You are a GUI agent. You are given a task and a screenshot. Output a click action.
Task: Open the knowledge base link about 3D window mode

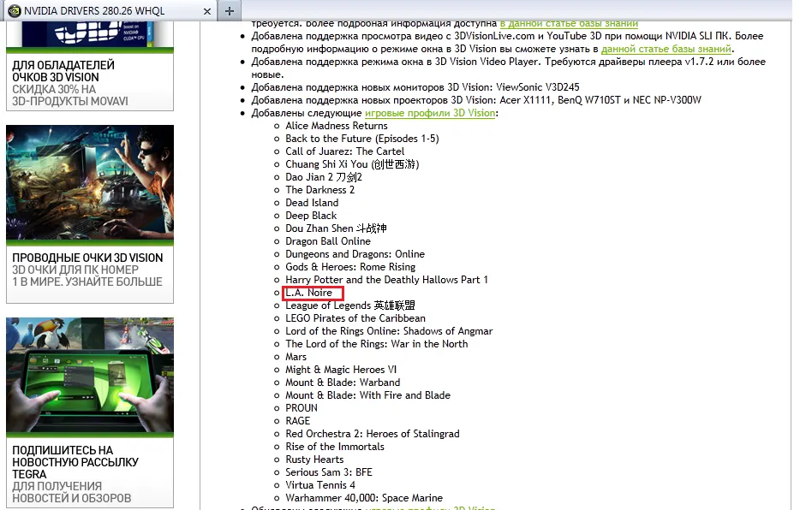click(666, 49)
